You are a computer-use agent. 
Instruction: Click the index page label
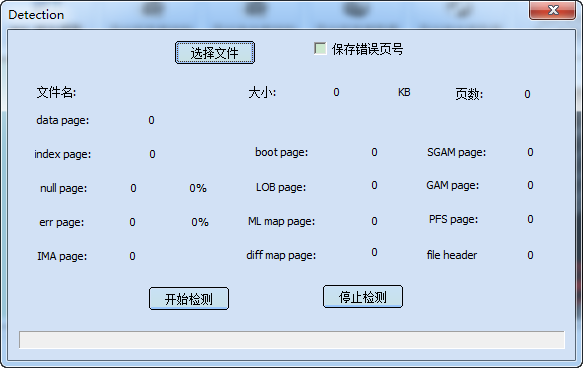tap(62, 154)
